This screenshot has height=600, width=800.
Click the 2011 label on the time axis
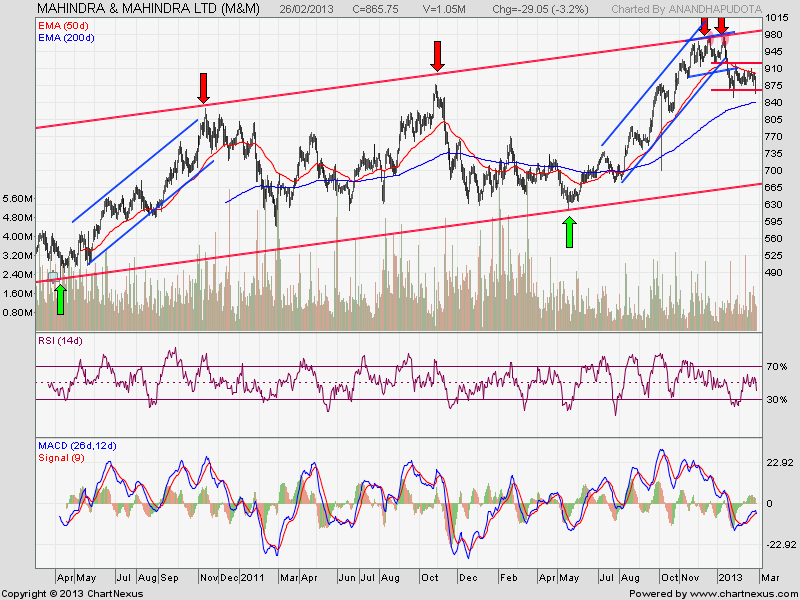pyautogui.click(x=253, y=578)
